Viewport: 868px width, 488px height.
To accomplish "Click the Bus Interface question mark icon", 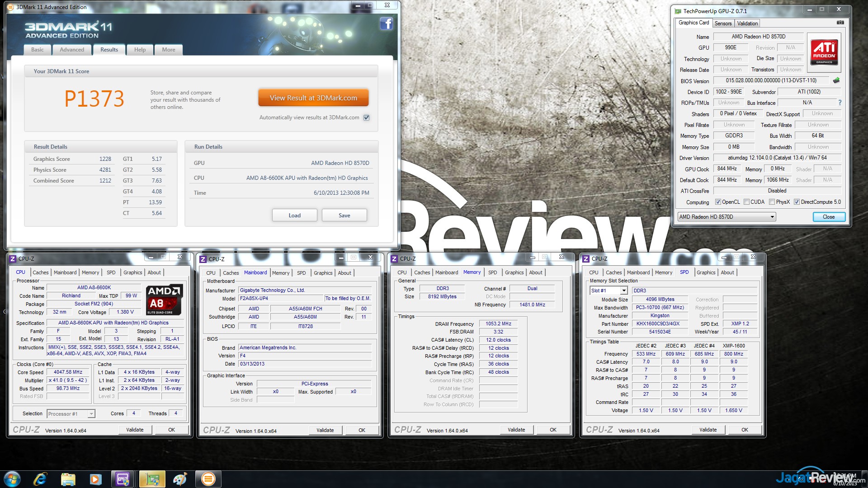I will 840,103.
